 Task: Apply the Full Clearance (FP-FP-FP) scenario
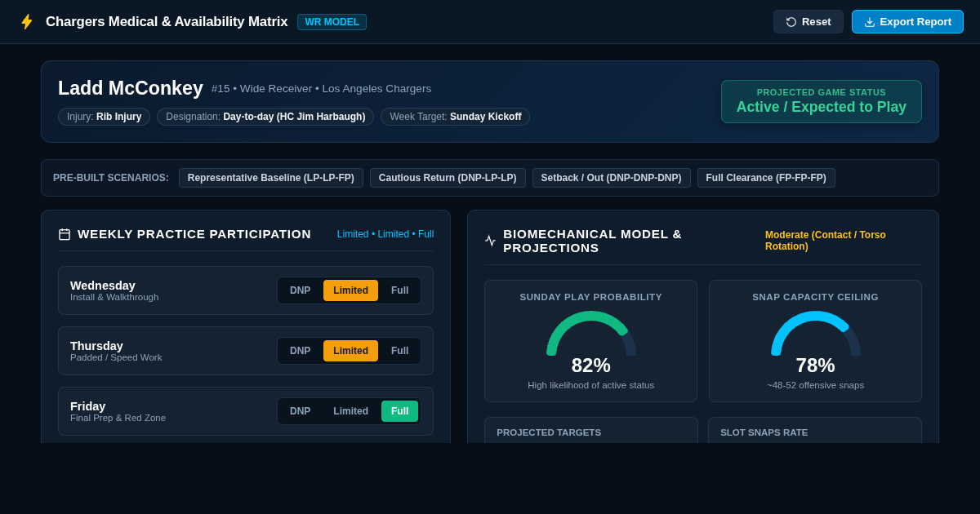point(766,178)
